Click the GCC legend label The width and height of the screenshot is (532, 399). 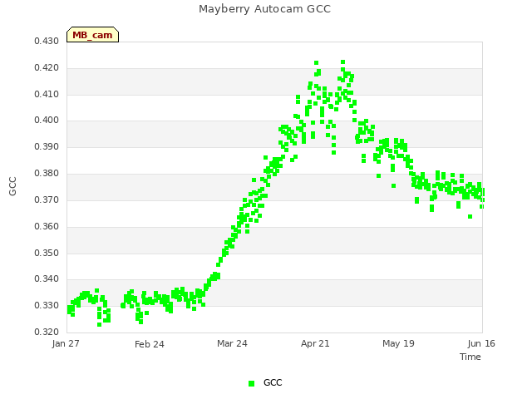click(273, 382)
